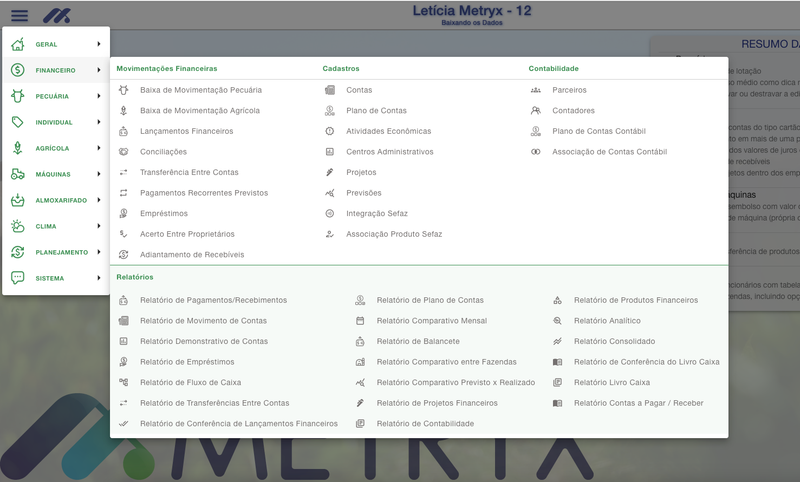Screen dimensions: 800x482
Task: Open the hamburger menu icon
Action: point(19,15)
